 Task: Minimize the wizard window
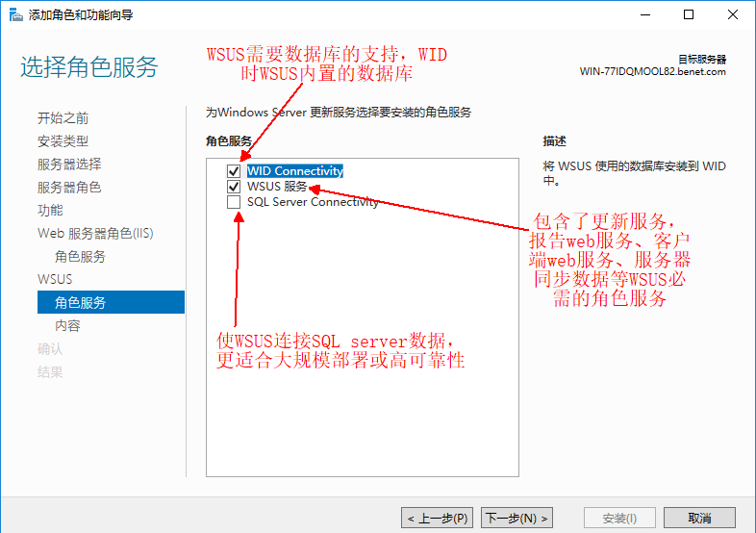(645, 15)
